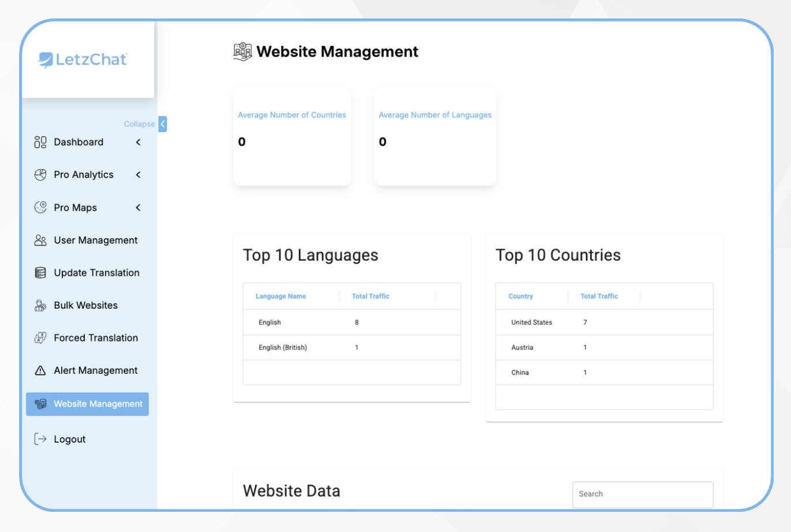Select the Bulk Websites icon
This screenshot has height=532, width=791.
[40, 305]
